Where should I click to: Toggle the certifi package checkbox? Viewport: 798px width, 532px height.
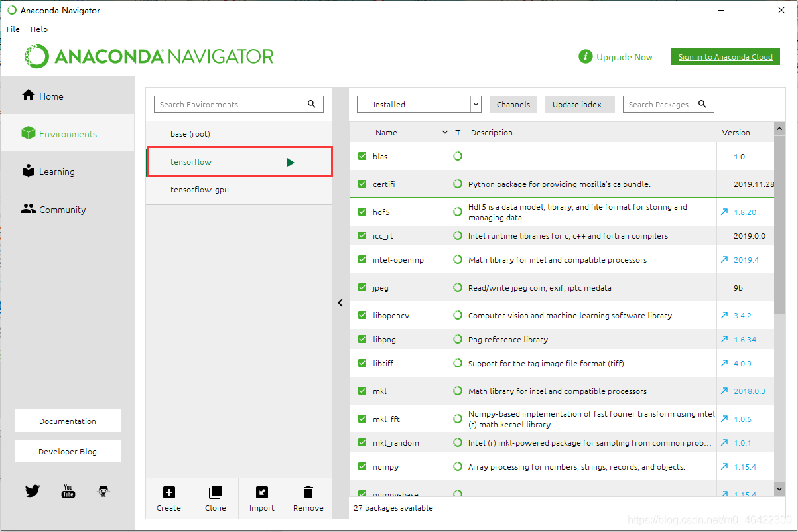(362, 184)
